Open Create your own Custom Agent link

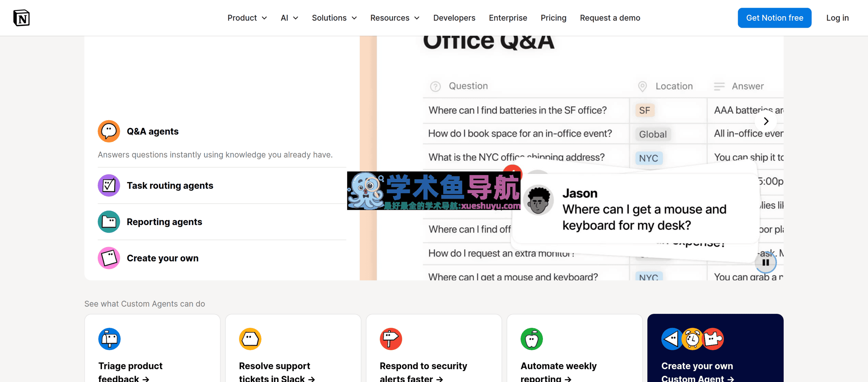tap(698, 372)
